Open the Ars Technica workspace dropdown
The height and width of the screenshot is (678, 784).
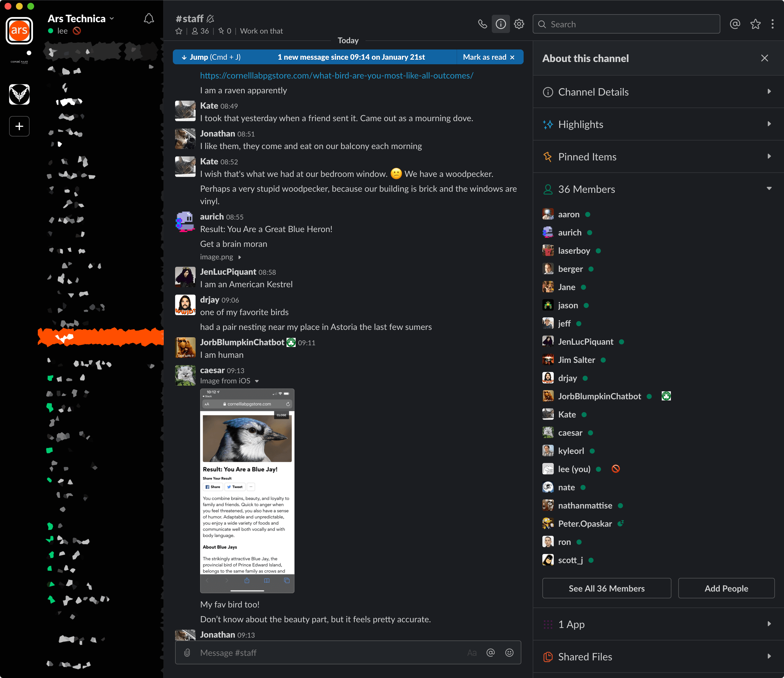[x=81, y=18]
